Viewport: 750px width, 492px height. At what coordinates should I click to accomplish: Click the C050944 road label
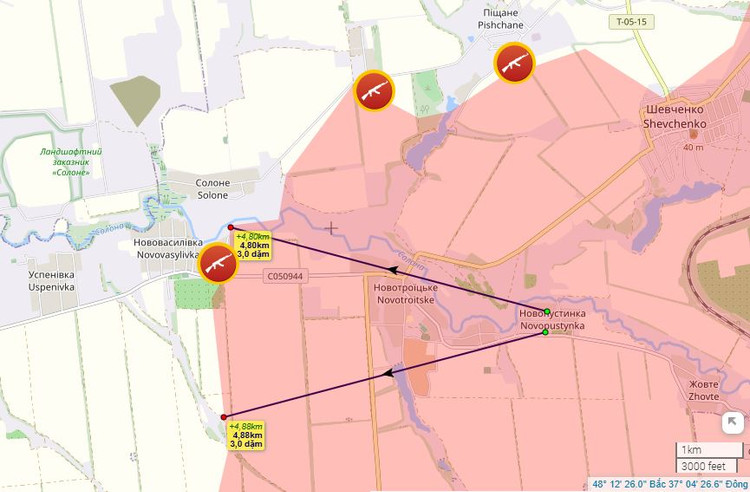[x=285, y=276]
